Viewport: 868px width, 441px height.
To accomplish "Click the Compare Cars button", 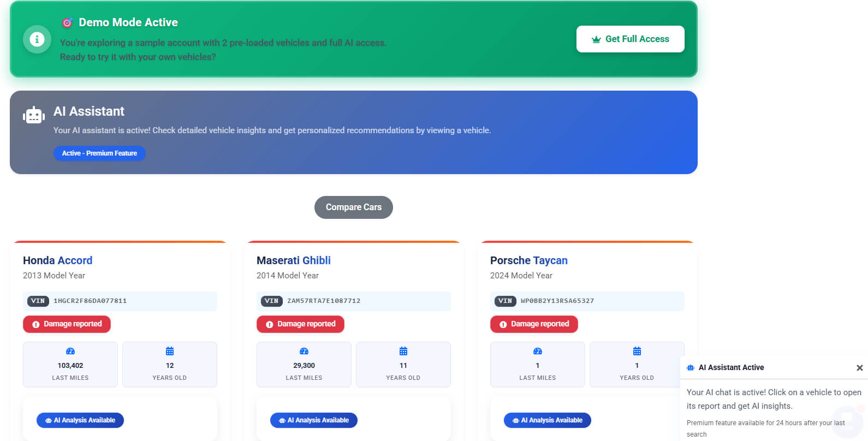I will click(354, 207).
